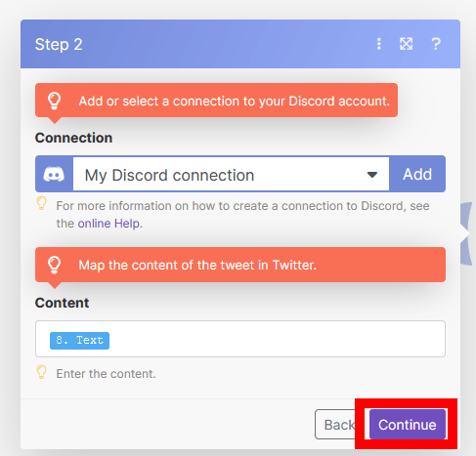Click the Connection field label
Viewport: 476px width, 456px height.
click(73, 138)
